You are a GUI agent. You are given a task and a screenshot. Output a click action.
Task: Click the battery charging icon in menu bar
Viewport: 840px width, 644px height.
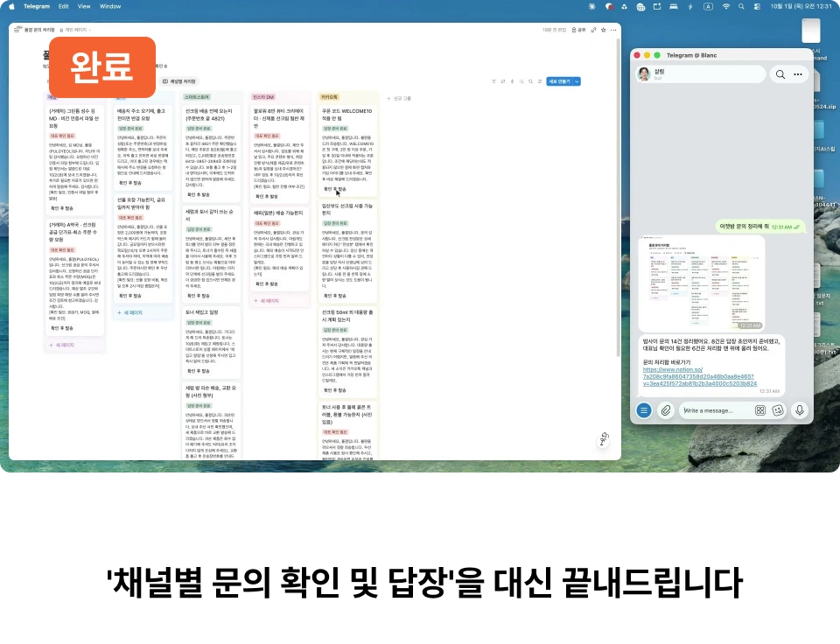coord(690,6)
